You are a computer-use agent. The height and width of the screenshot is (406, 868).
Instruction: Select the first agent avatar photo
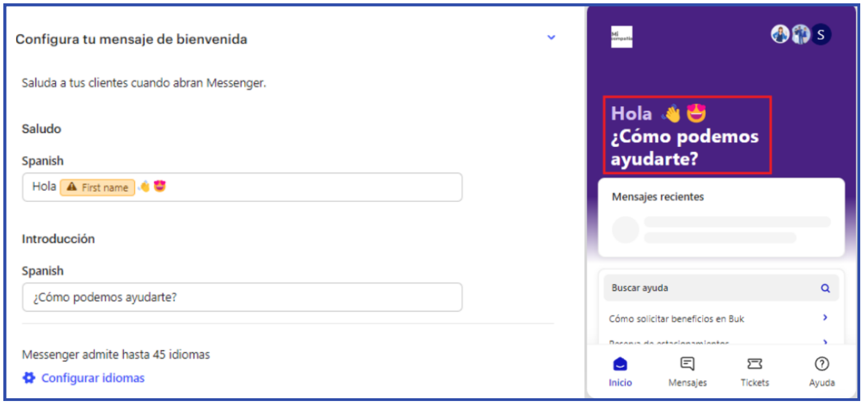click(x=780, y=35)
